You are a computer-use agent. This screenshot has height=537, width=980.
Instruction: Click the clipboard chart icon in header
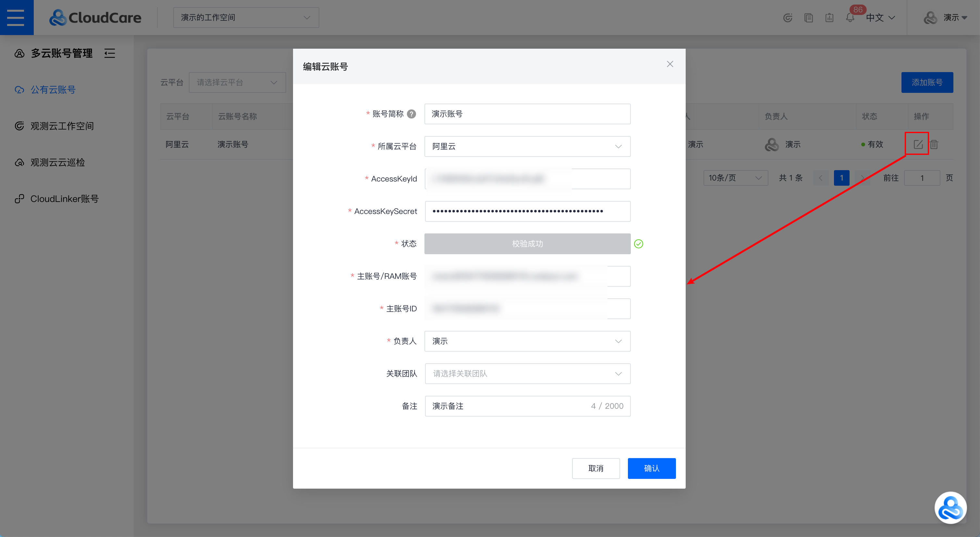pos(829,18)
